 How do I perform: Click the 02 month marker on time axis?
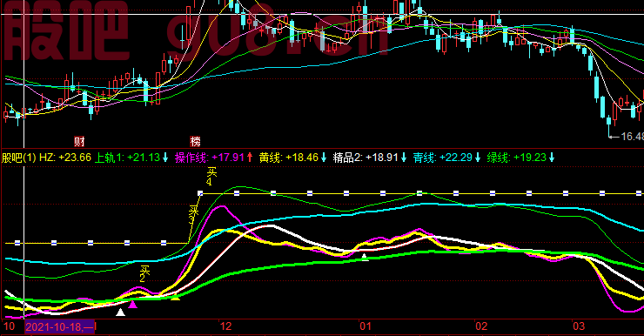(481, 326)
